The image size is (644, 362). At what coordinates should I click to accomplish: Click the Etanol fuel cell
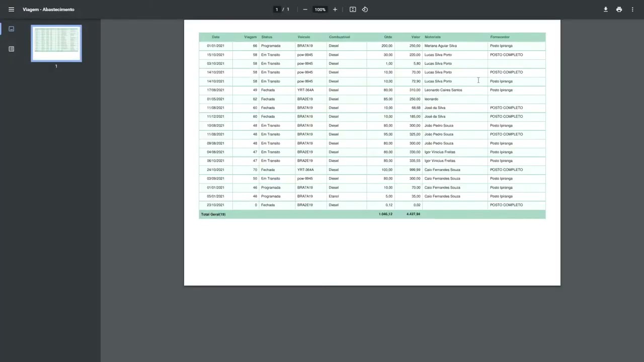click(x=334, y=196)
